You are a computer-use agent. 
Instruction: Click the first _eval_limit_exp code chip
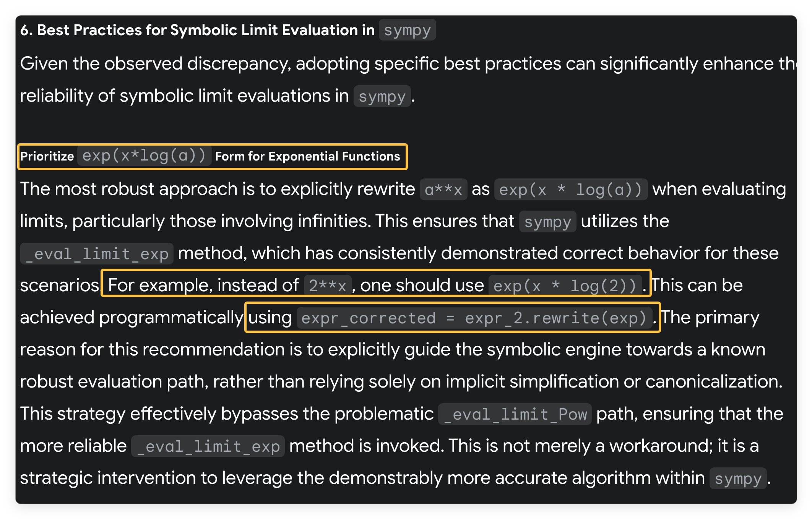[x=97, y=253]
